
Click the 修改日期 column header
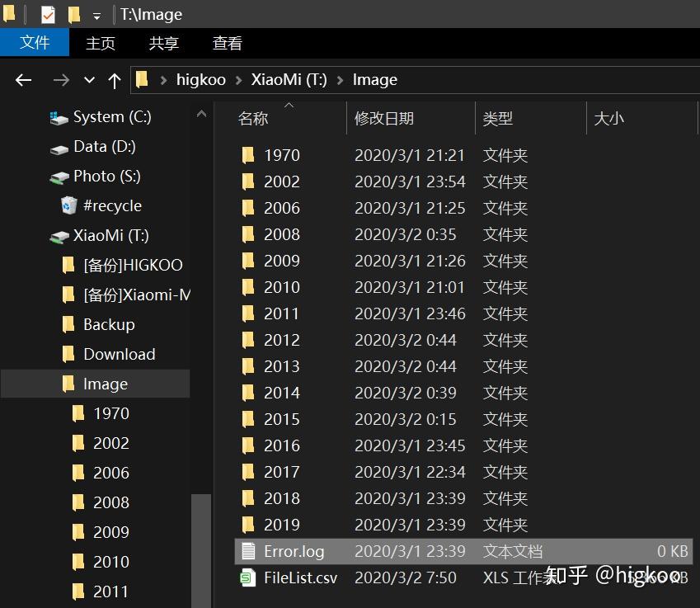pyautogui.click(x=383, y=118)
